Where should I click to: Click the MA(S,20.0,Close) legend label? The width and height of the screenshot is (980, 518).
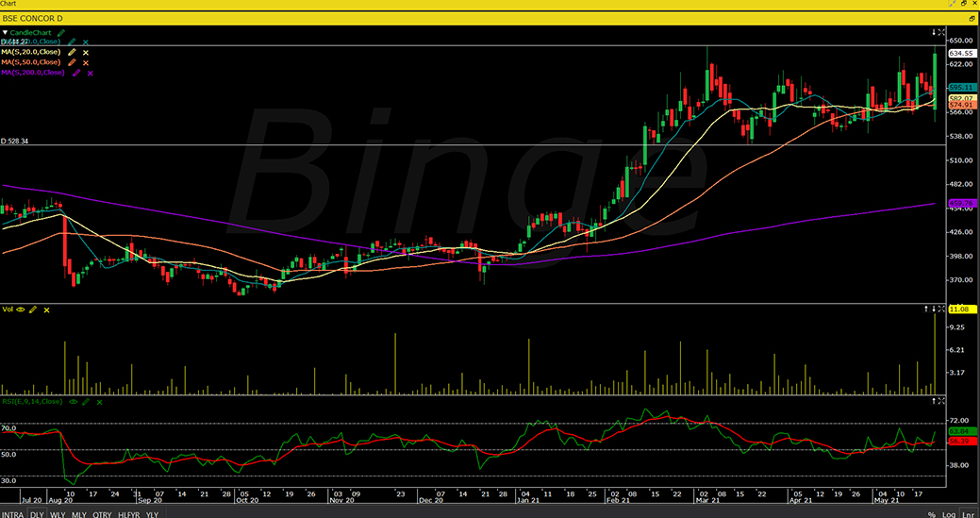(31, 53)
